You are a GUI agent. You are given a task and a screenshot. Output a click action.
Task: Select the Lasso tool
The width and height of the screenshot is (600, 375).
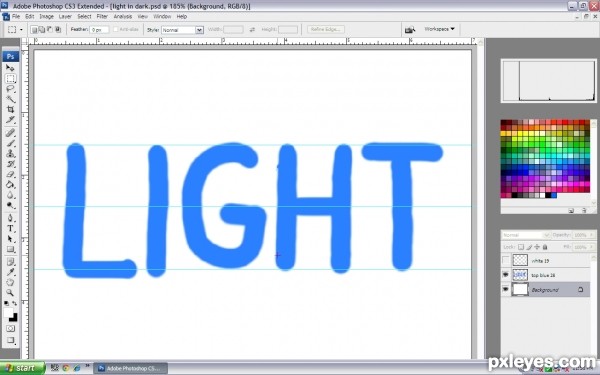click(10, 89)
